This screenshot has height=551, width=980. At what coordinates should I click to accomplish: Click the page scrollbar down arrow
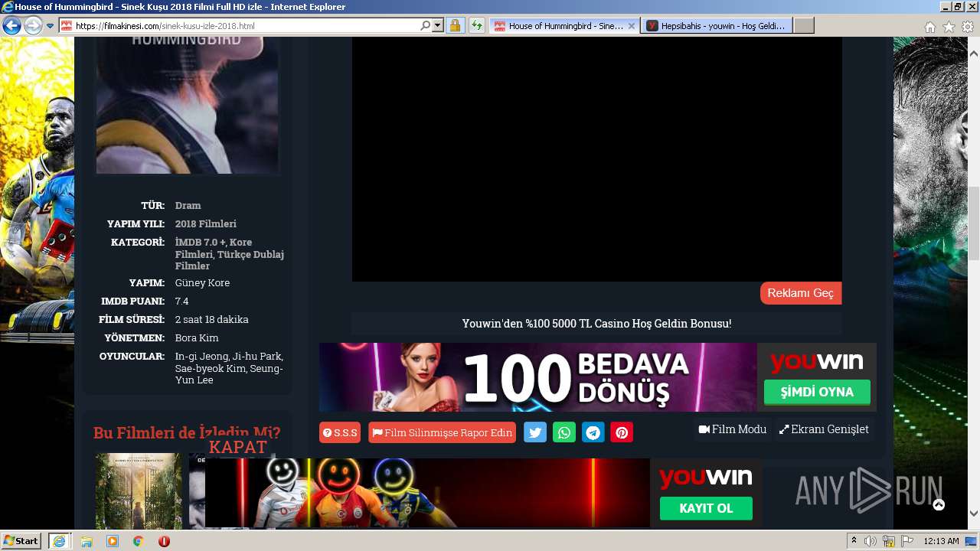point(974,514)
